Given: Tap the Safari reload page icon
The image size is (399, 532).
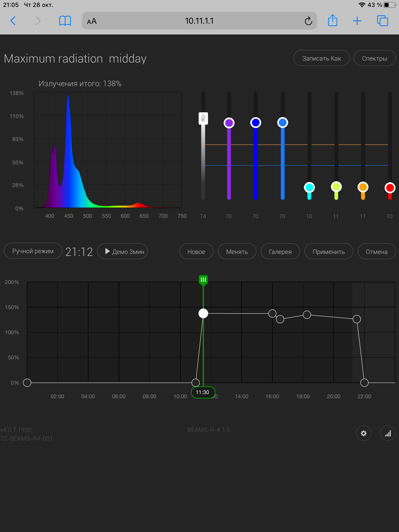Looking at the screenshot, I should [x=308, y=21].
